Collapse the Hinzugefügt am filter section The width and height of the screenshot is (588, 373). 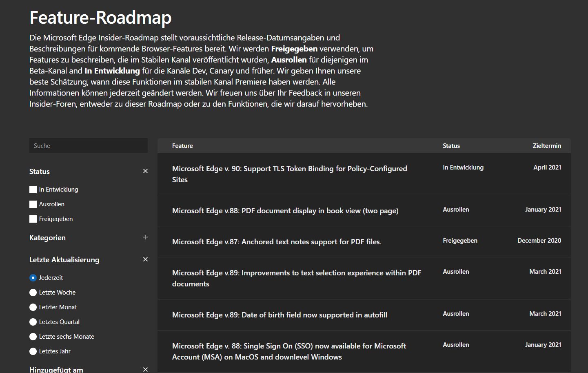[145, 369]
